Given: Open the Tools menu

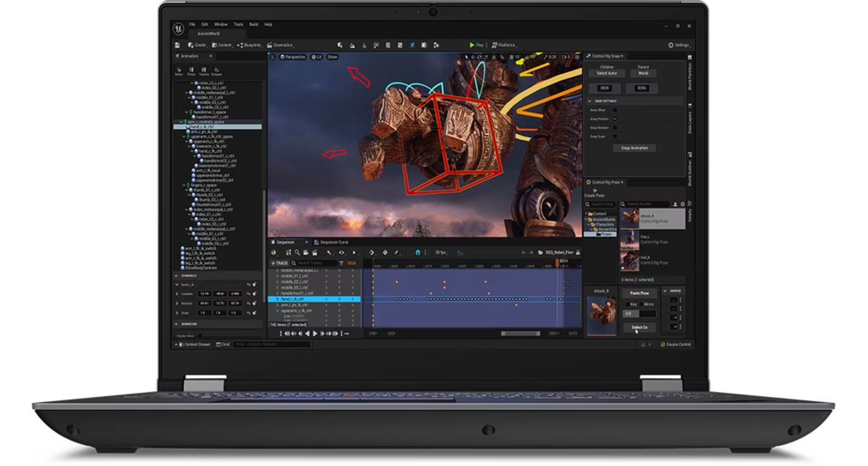Looking at the screenshot, I should tap(239, 25).
